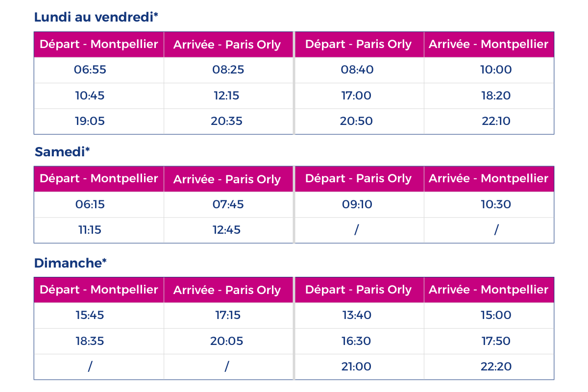Select the 22:10 arrival in Montpellier
The image size is (588, 392).
[496, 121]
